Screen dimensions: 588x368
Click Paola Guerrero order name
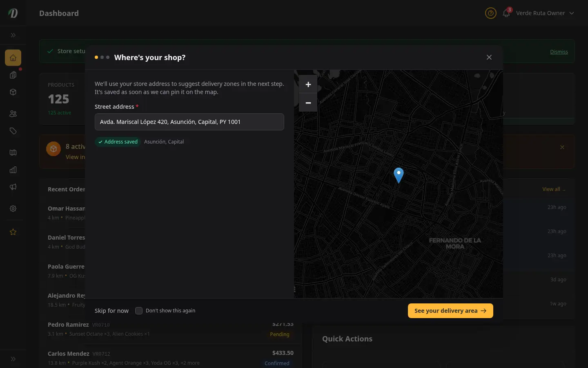coord(66,267)
